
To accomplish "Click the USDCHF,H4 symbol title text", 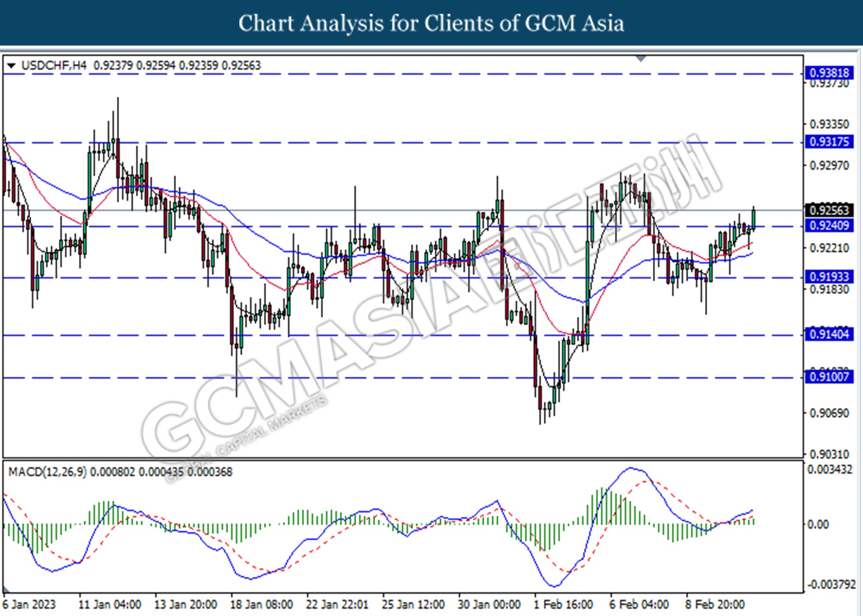I will [54, 66].
